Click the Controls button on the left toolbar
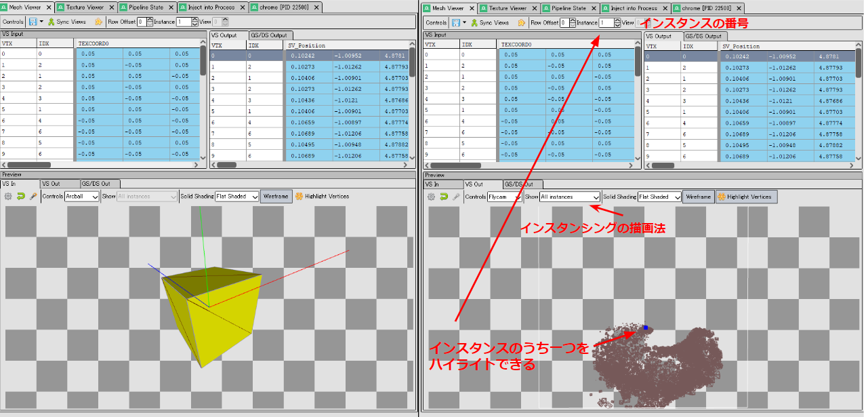868x417 pixels. pyautogui.click(x=14, y=21)
